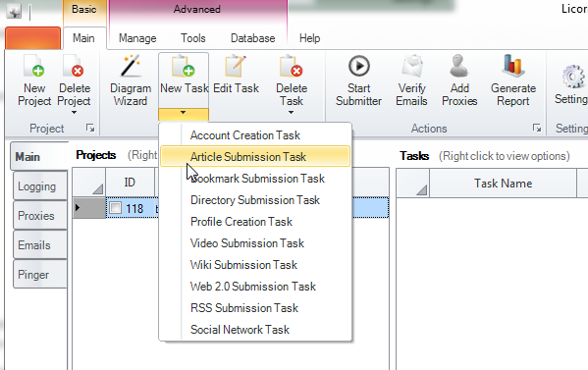Click the Advanced tab group header
This screenshot has height=370, width=588.
pyautogui.click(x=197, y=10)
